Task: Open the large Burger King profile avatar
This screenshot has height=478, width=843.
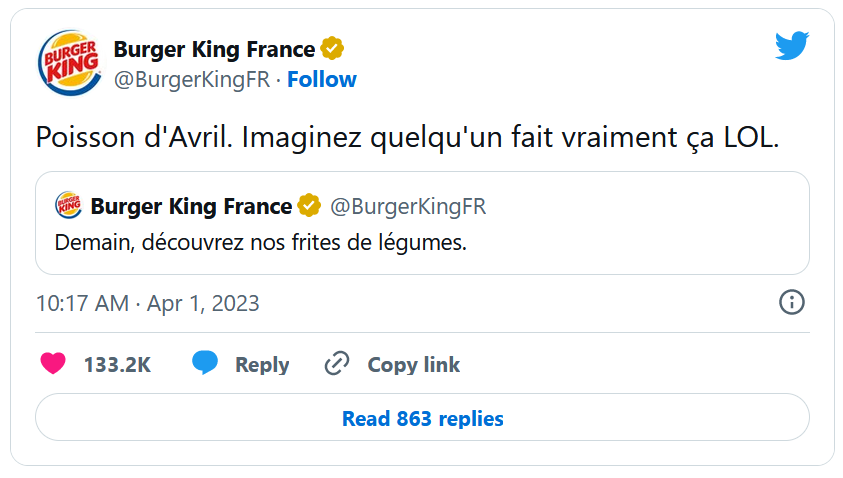Action: coord(68,63)
